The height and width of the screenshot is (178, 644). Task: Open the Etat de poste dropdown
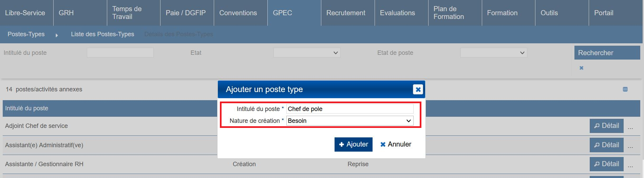[x=493, y=53]
